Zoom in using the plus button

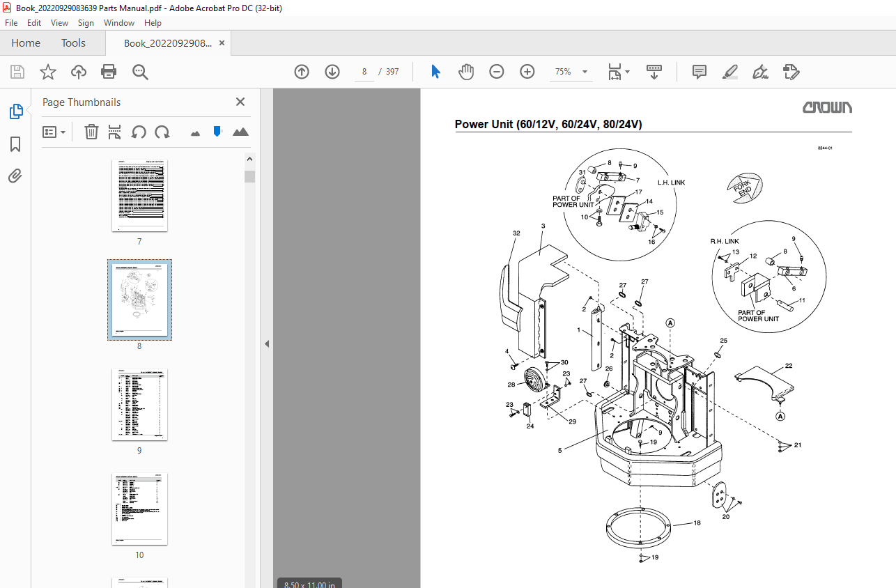click(527, 72)
